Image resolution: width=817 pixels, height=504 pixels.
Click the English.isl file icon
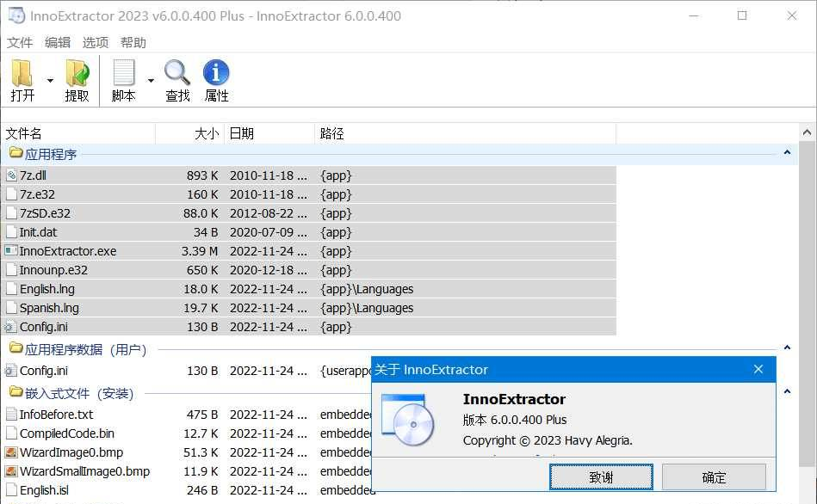(11, 490)
